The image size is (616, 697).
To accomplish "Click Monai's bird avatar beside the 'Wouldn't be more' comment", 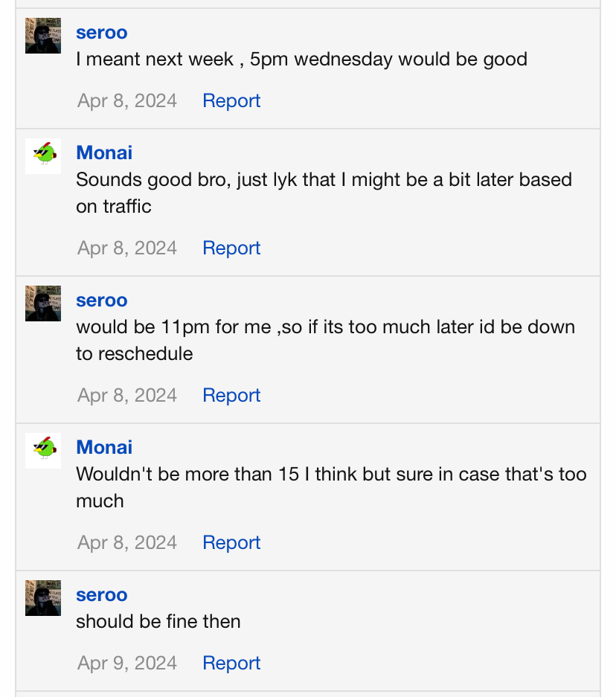I will coord(43,451).
